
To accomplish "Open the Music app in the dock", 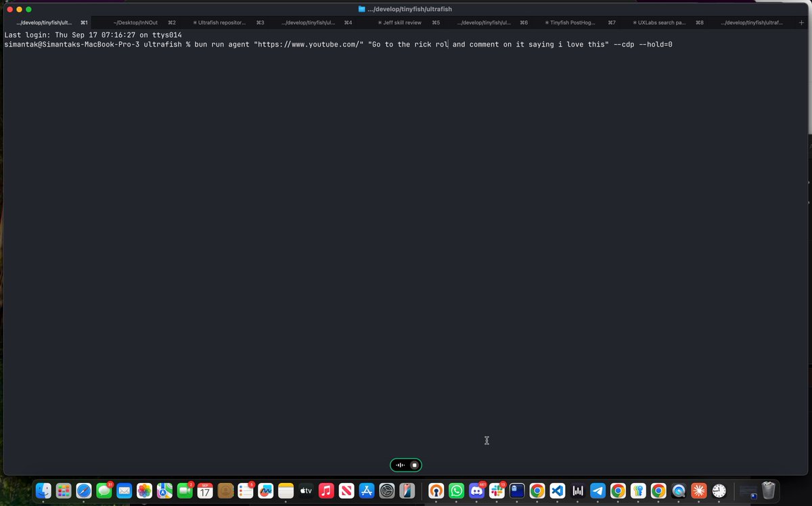I will [x=326, y=490].
